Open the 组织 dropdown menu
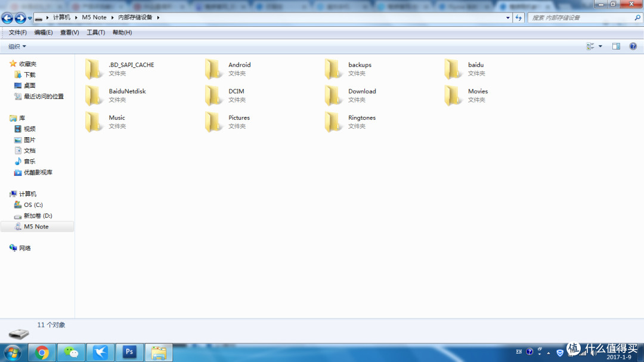The image size is (644, 362). (17, 47)
